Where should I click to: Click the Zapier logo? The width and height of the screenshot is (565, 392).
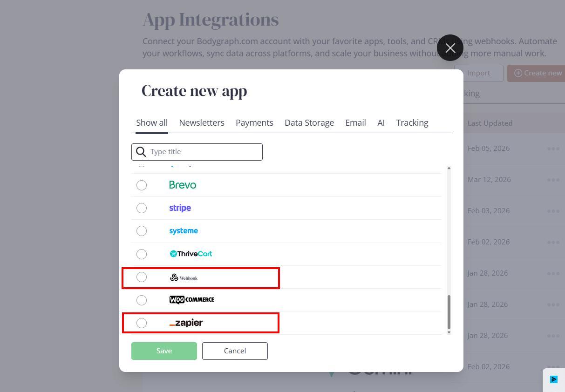click(x=186, y=323)
